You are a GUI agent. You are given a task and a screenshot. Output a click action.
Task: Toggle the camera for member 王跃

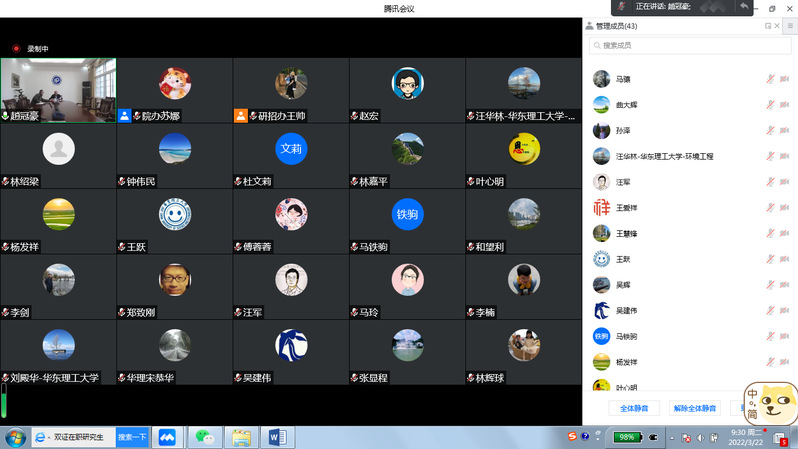(784, 259)
